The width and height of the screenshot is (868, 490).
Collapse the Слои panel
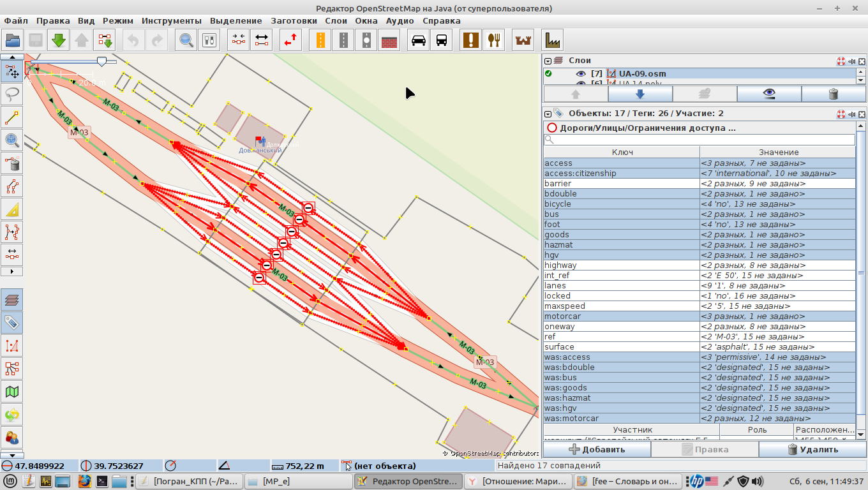(548, 61)
